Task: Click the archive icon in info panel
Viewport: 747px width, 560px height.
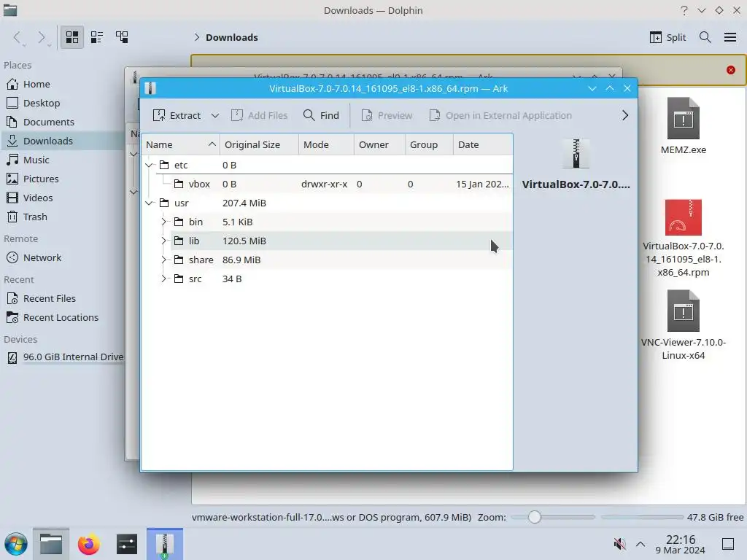Action: (576, 154)
